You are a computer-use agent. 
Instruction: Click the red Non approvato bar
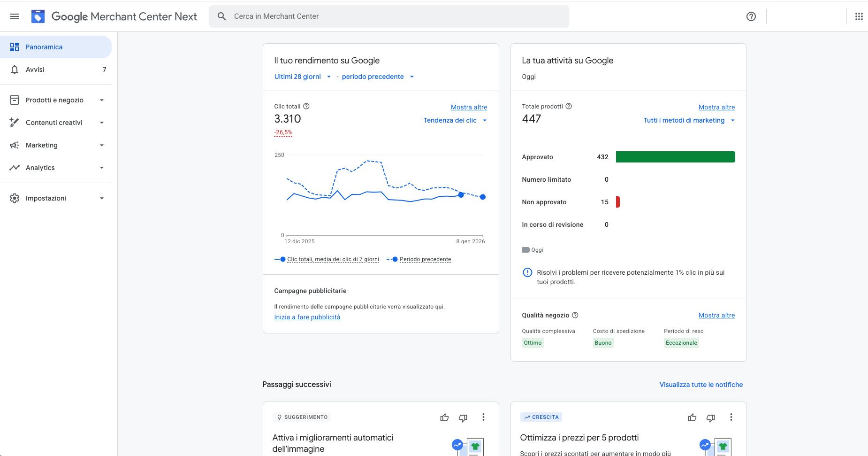point(617,202)
